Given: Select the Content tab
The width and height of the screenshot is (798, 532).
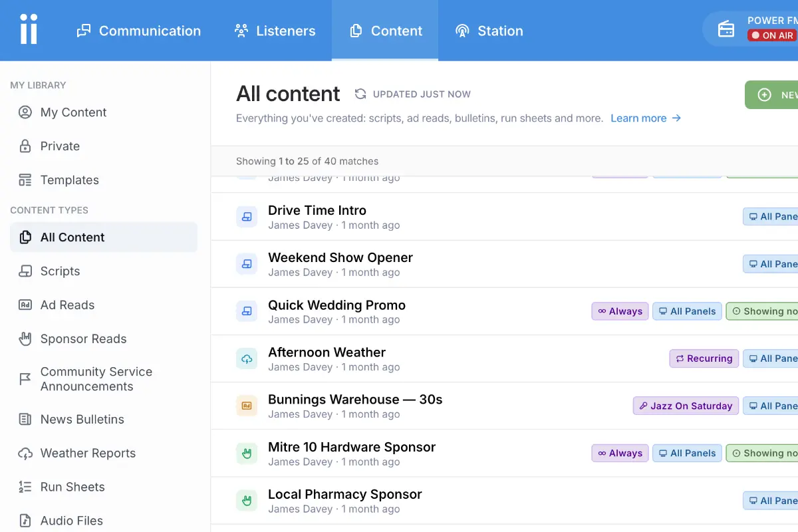Looking at the screenshot, I should (x=386, y=31).
